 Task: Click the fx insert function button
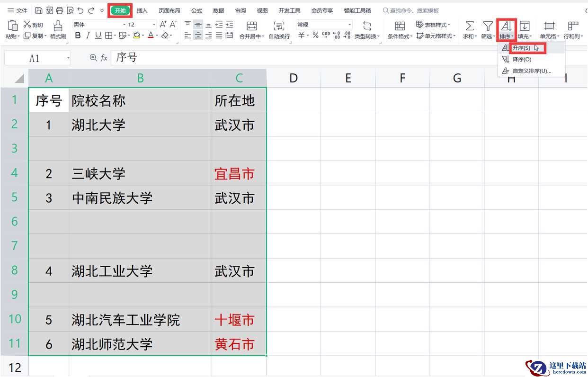click(x=104, y=58)
